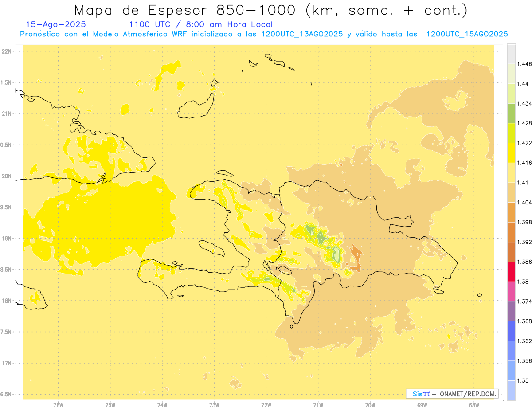The height and width of the screenshot is (411, 532).
Task: Click the '70W' longitude label
Action: 370,405
